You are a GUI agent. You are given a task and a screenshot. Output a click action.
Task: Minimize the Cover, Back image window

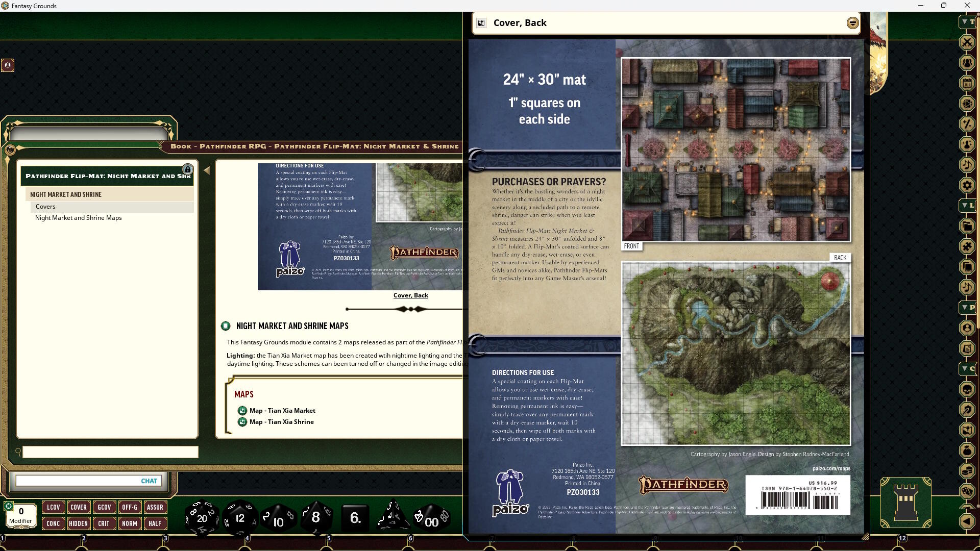tap(852, 23)
